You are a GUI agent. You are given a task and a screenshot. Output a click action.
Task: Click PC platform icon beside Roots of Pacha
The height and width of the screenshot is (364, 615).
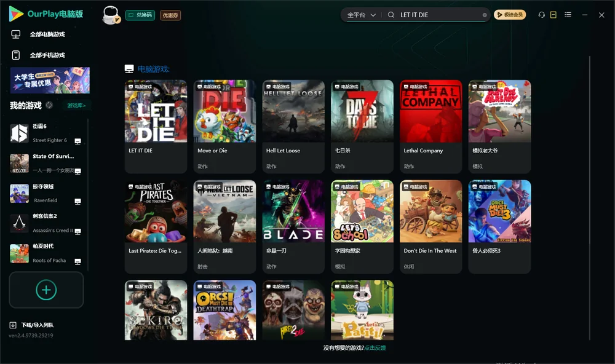point(77,262)
